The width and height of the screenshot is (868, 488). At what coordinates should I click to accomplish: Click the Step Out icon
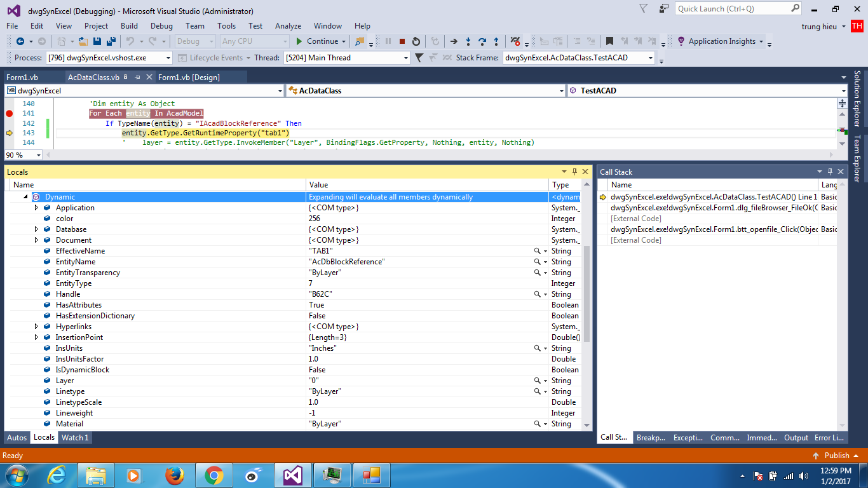coord(496,41)
